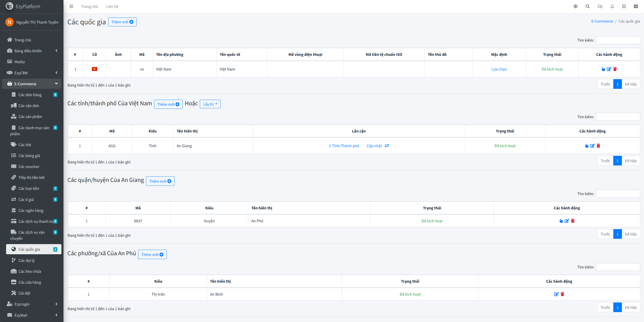
Task: Select An Phú district with hand icon
Action: point(561,221)
